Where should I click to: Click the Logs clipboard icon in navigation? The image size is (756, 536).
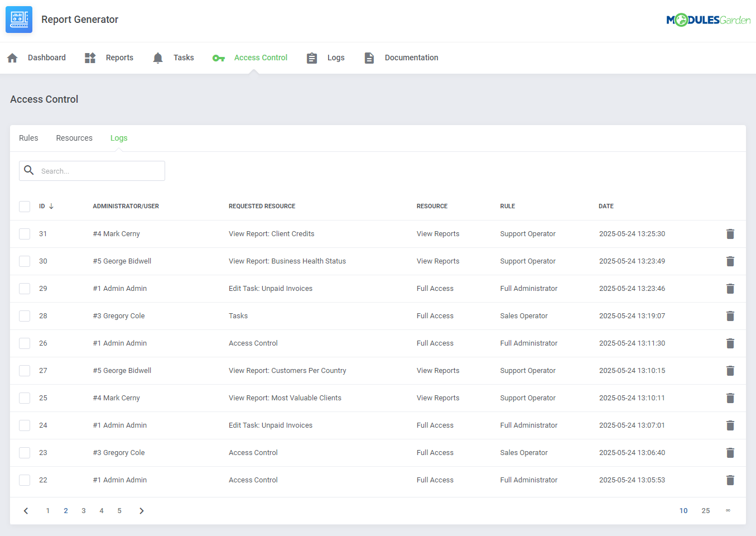coord(312,58)
